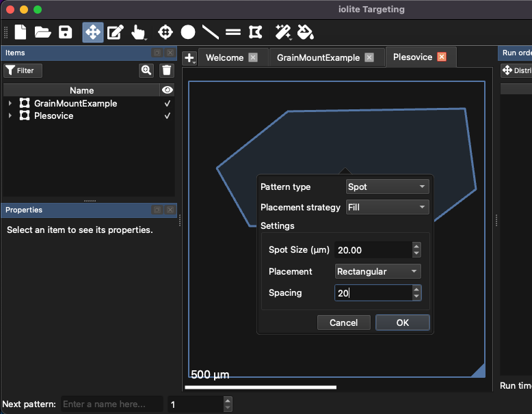Expand the Plesovice tree item
Image resolution: width=532 pixels, height=414 pixels.
pyautogui.click(x=10, y=116)
